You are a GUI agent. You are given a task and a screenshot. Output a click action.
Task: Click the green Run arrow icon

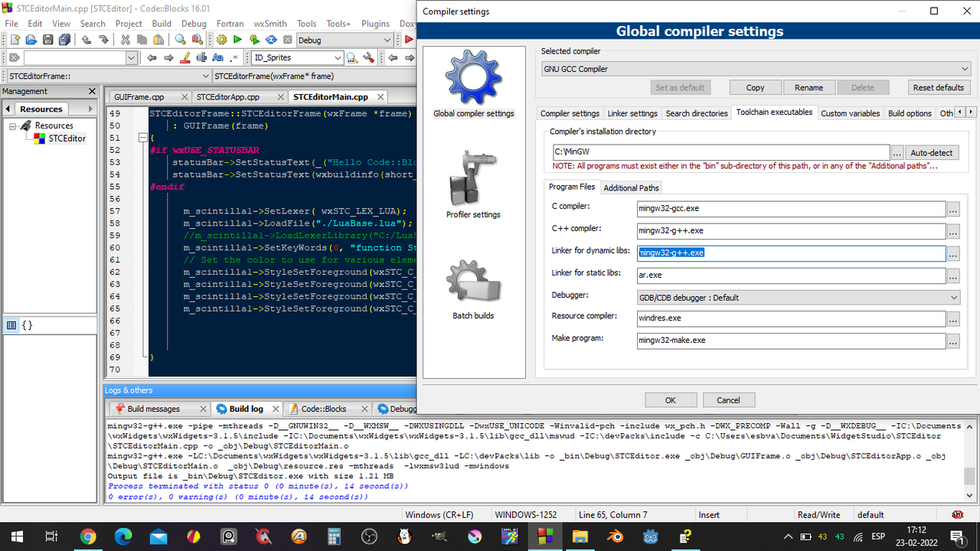pyautogui.click(x=237, y=40)
